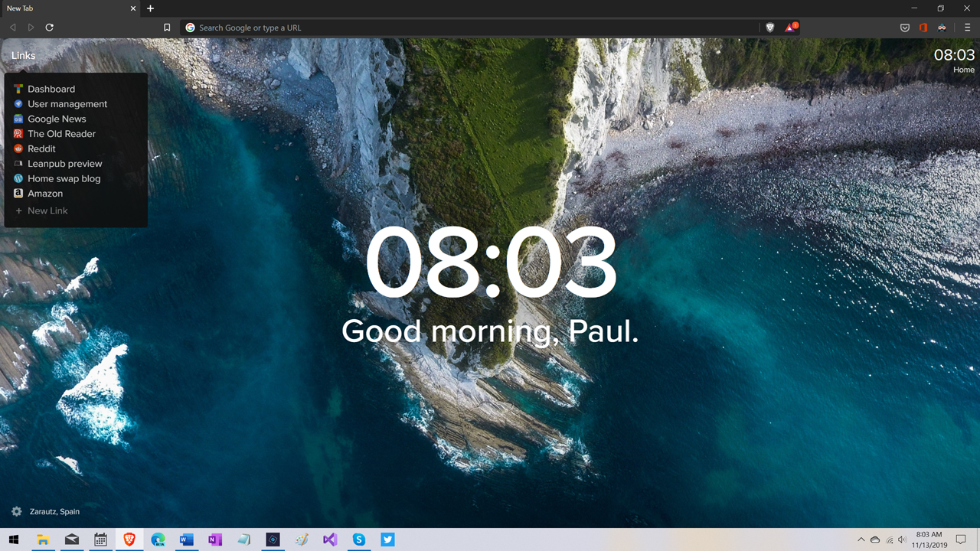Toggle the Links panel closed
This screenshot has height=551, width=980.
[23, 56]
